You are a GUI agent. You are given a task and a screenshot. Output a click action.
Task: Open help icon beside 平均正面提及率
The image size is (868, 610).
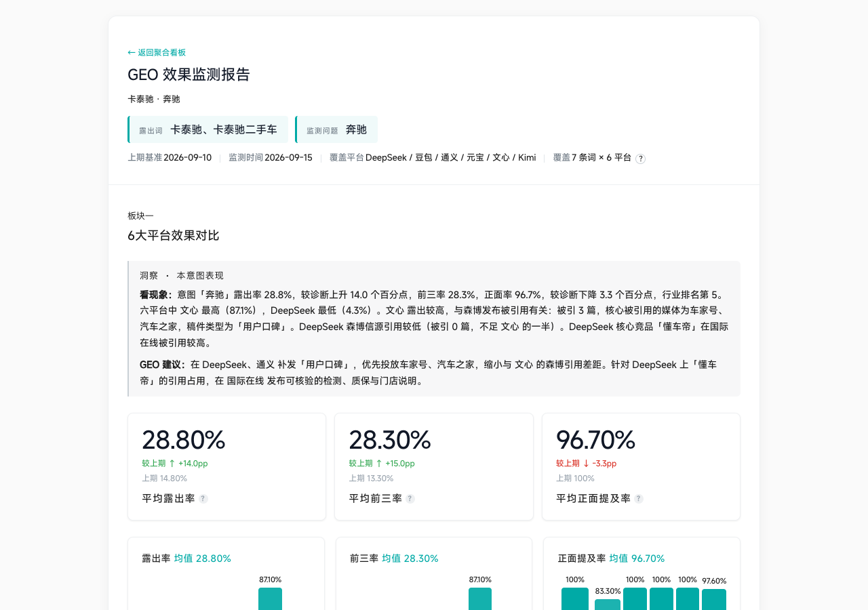click(x=639, y=499)
